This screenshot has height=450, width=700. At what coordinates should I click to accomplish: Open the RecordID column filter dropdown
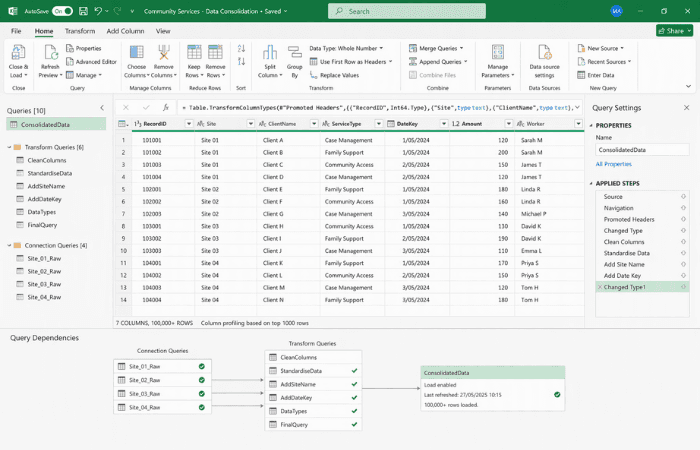(189, 124)
